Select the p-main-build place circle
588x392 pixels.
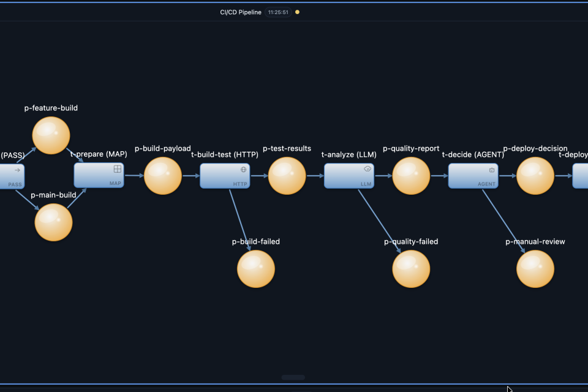click(x=53, y=222)
